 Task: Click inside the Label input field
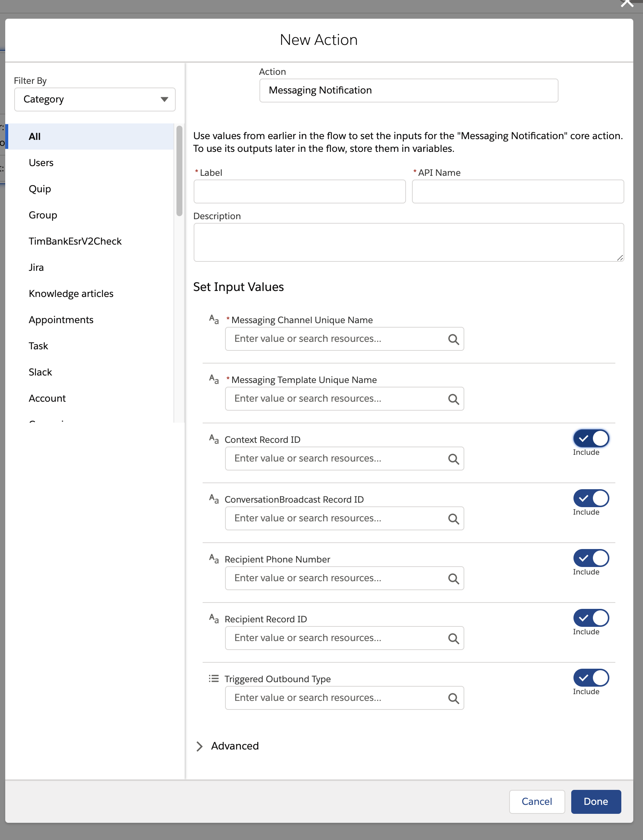tap(299, 191)
